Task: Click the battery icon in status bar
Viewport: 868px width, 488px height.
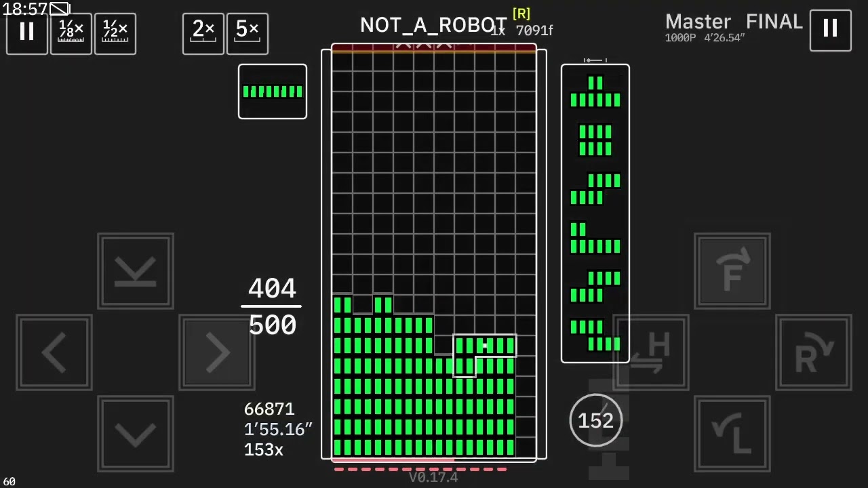Action: [60, 9]
